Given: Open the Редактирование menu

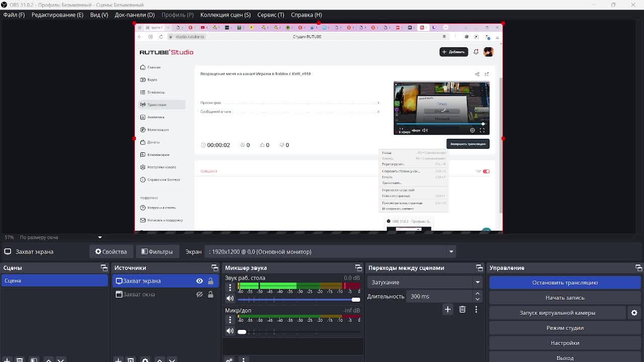Looking at the screenshot, I should pos(57,15).
